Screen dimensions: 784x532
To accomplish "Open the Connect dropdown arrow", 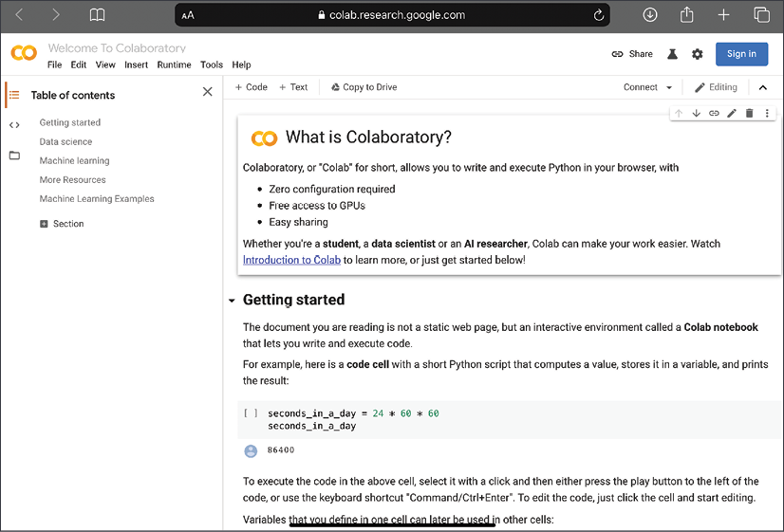I will pyautogui.click(x=669, y=87).
